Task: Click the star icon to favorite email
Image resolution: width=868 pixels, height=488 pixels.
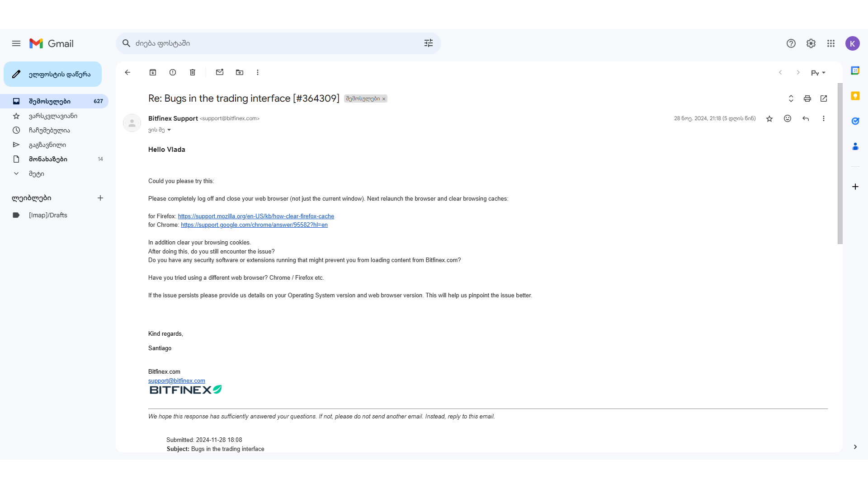Action: [x=769, y=118]
